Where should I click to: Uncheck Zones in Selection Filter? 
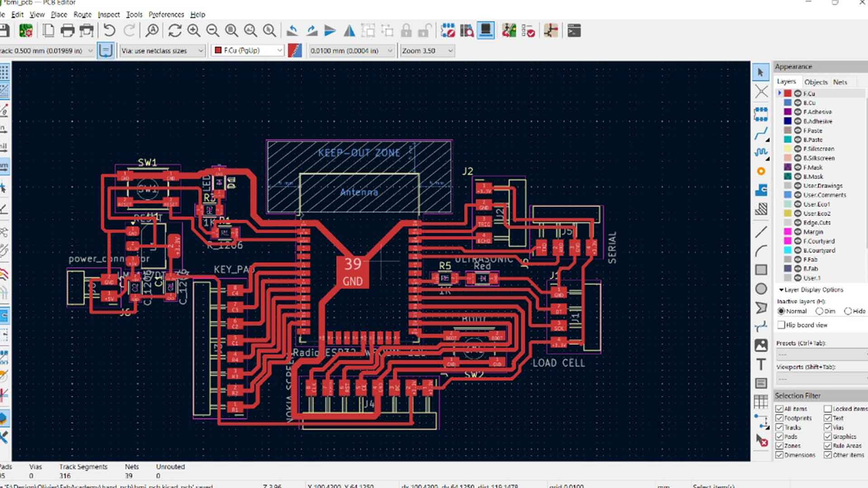[x=779, y=446]
